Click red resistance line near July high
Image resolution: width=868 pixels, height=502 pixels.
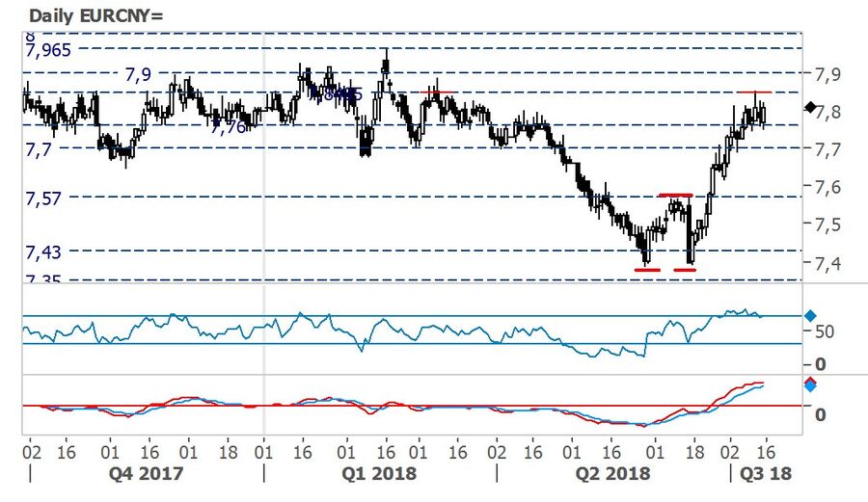[x=754, y=92]
